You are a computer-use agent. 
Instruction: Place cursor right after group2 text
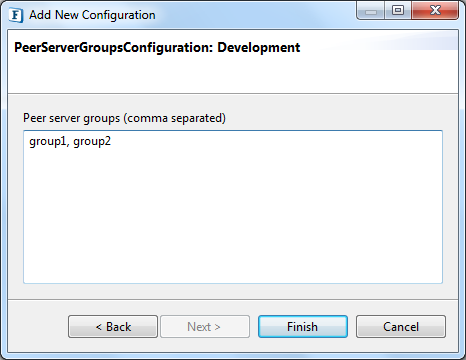[x=112, y=142]
